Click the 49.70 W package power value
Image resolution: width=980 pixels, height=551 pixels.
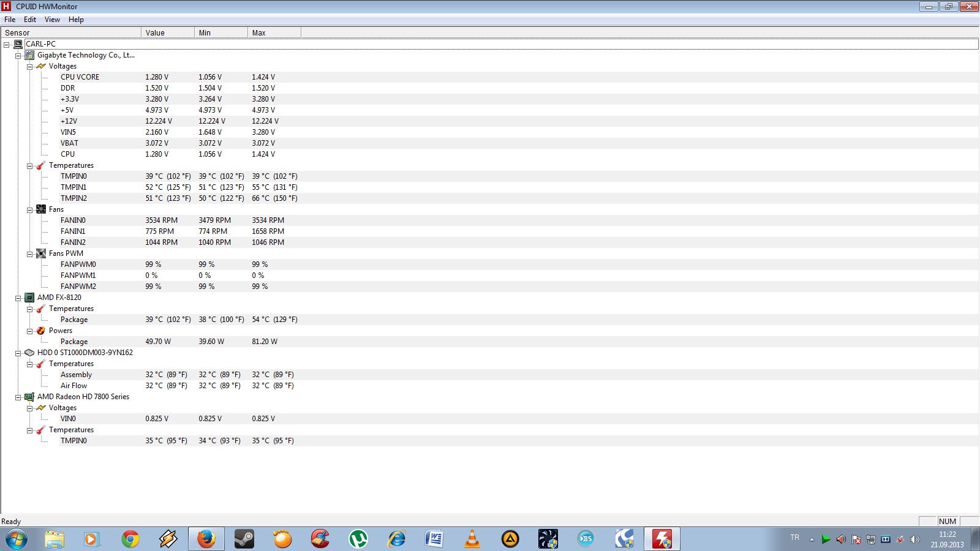(158, 342)
